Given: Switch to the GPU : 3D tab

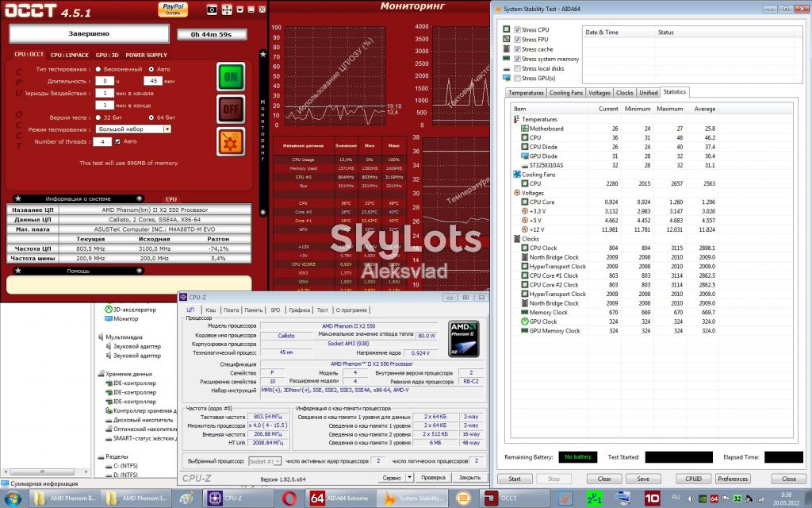Looking at the screenshot, I should pos(107,55).
